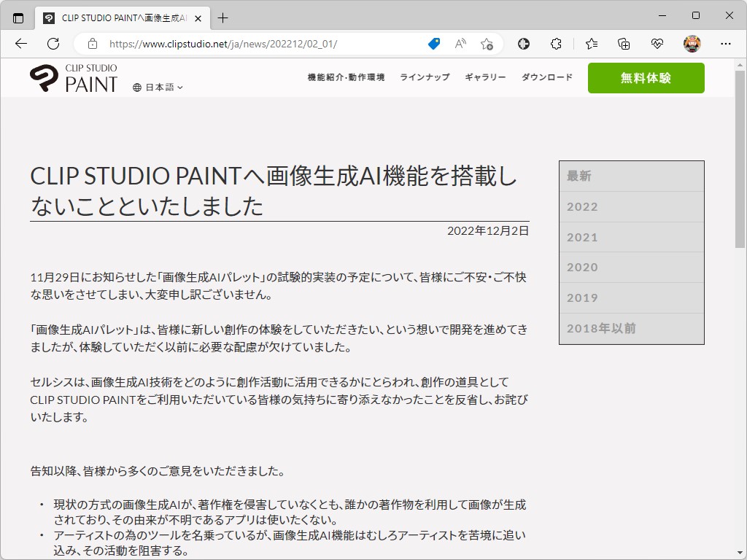Click paragraph starting 11月29日にお知らせした
Viewport: 747px width, 560px height.
(x=279, y=286)
